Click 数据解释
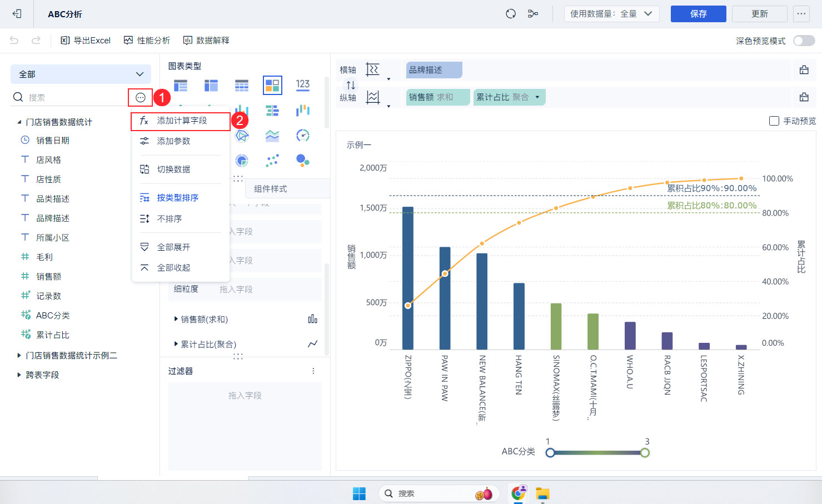This screenshot has width=822, height=504. pyautogui.click(x=206, y=41)
